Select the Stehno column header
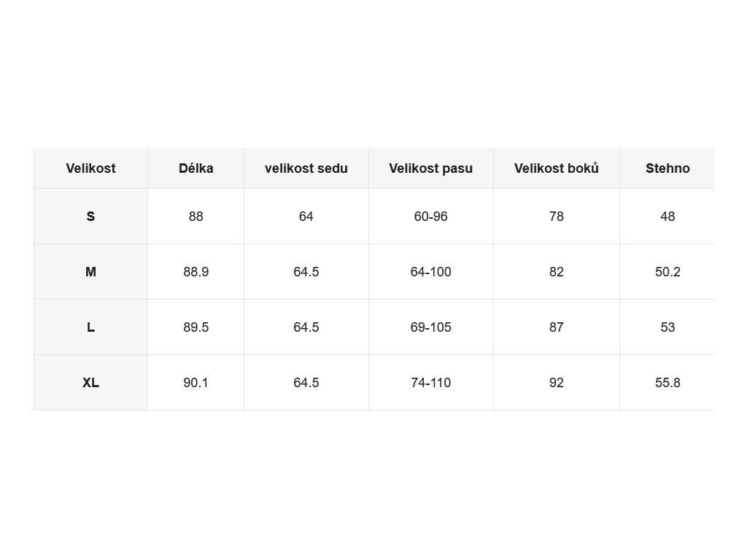Image resolution: width=747 pixels, height=560 pixels. (x=667, y=168)
